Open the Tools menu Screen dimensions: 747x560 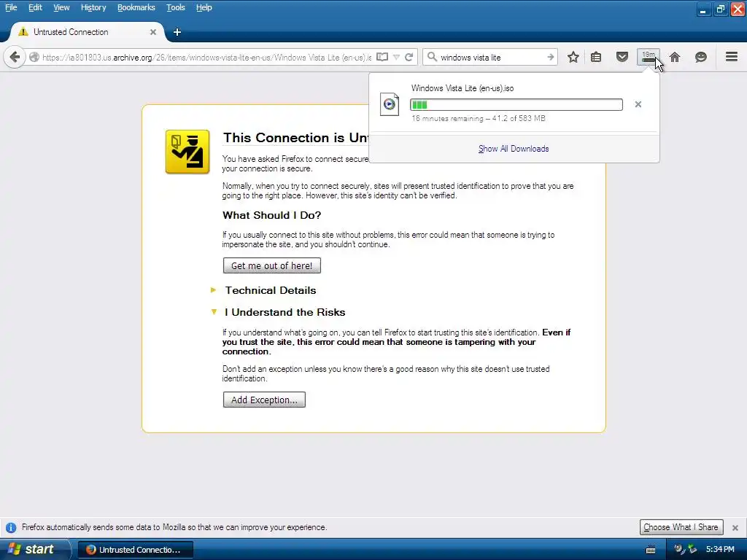coord(176,7)
